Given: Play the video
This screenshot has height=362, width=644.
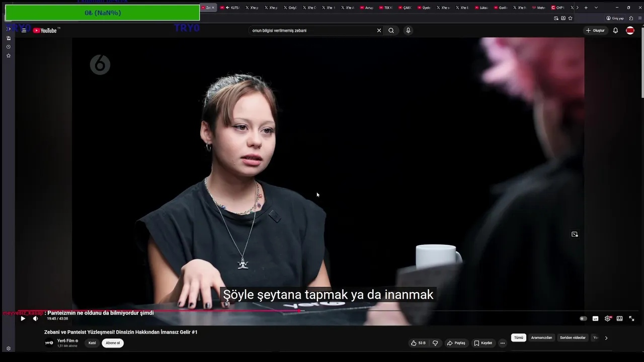Looking at the screenshot, I should (x=23, y=318).
